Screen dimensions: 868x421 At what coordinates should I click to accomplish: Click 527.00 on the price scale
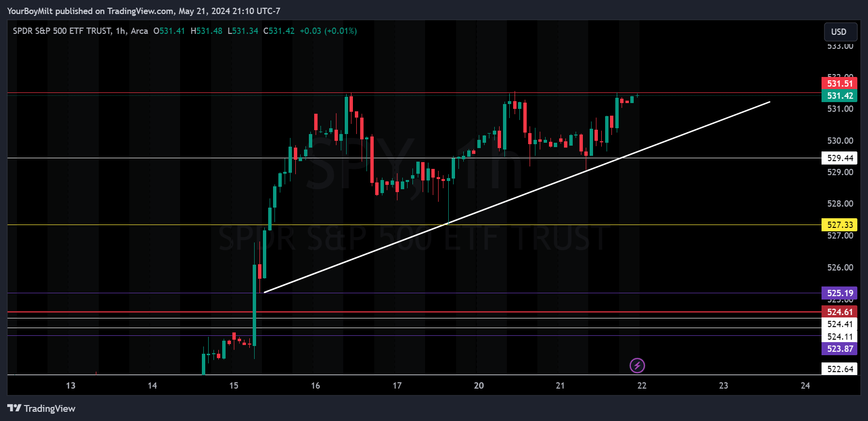840,236
